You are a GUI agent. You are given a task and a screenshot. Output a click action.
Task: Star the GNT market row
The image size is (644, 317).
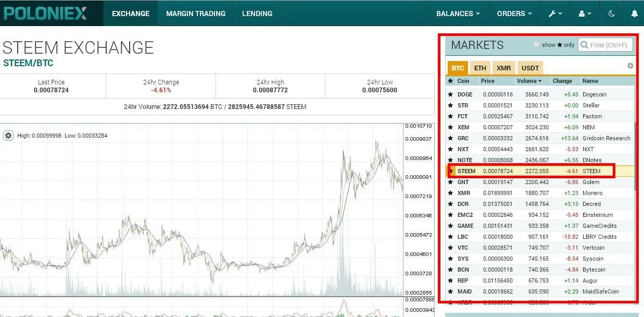point(450,182)
